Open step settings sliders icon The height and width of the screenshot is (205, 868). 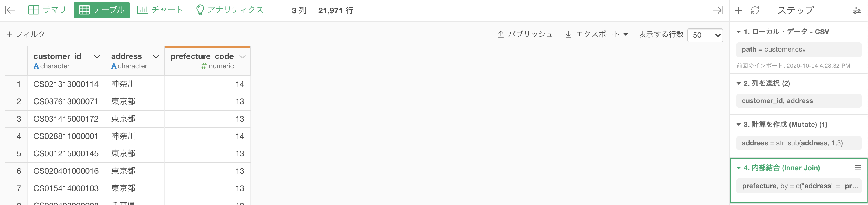tap(857, 10)
